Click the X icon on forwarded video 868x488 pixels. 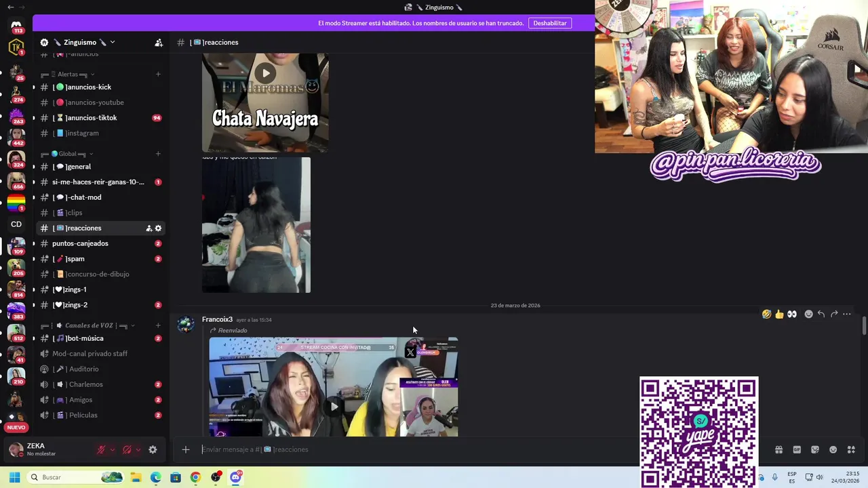pos(410,352)
